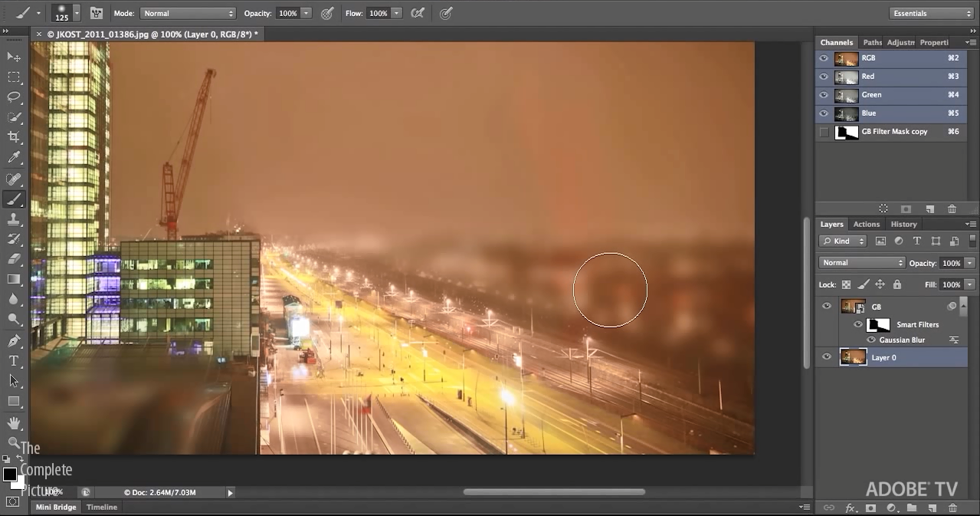Open the tool preset picker arrow
Image resolution: width=980 pixels, height=516 pixels.
click(x=39, y=13)
